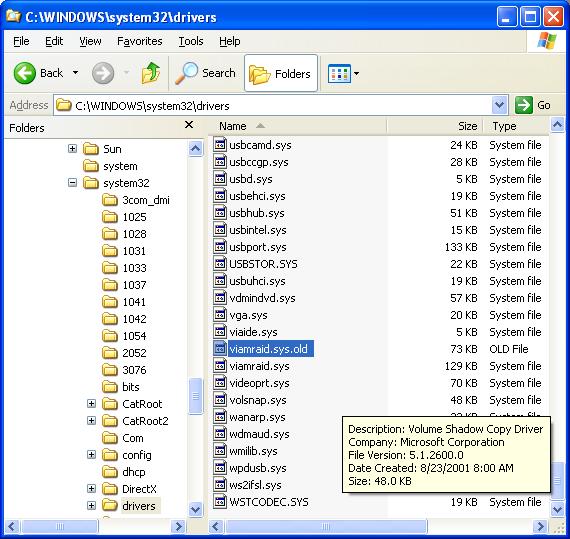Click the Up folder icon
The width and height of the screenshot is (570, 539).
(x=151, y=73)
